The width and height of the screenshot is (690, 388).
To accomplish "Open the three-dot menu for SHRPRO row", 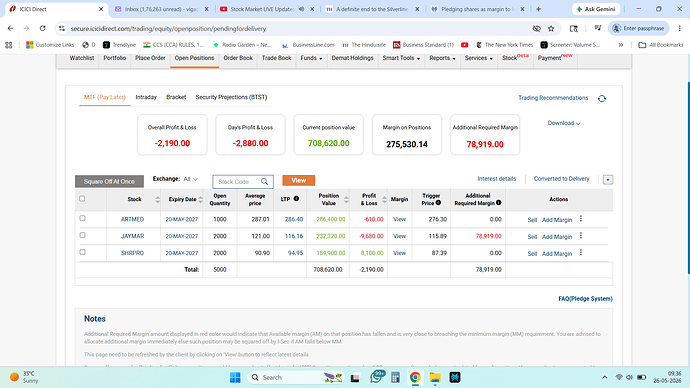I will pyautogui.click(x=581, y=253).
